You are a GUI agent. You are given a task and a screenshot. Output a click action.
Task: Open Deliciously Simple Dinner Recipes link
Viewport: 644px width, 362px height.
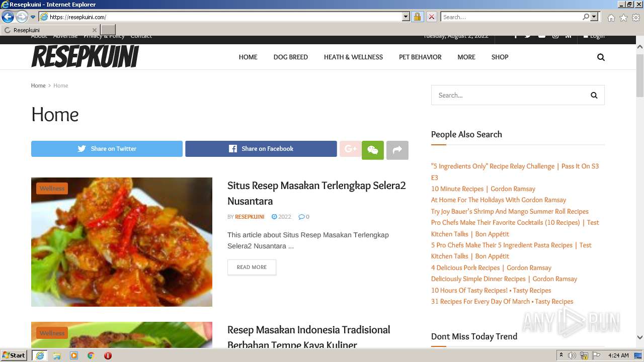click(x=504, y=279)
